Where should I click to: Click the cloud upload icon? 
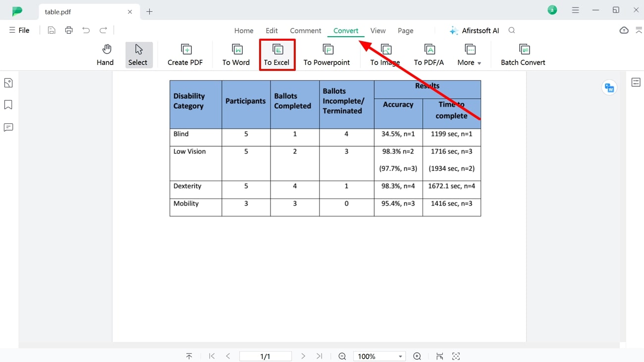pos(624,30)
